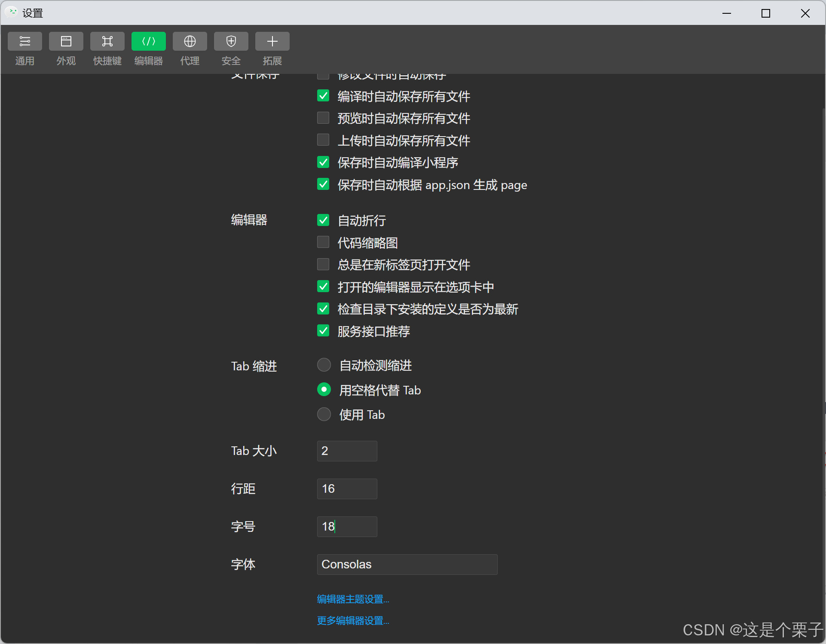The width and height of the screenshot is (826, 644).
Task: Open the 通用 (General) settings icon
Action: tap(24, 42)
